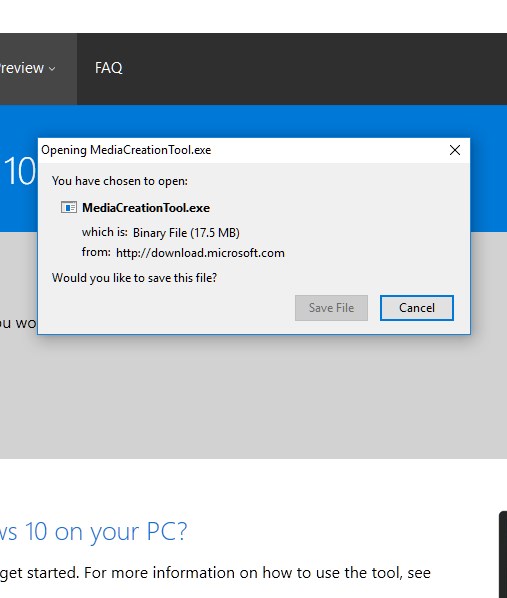Click the 'which is:' label

tap(105, 232)
